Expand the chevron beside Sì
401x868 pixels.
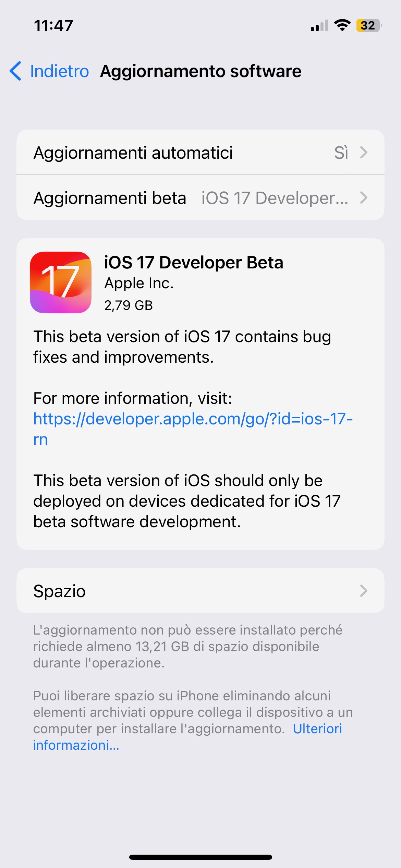(x=364, y=152)
